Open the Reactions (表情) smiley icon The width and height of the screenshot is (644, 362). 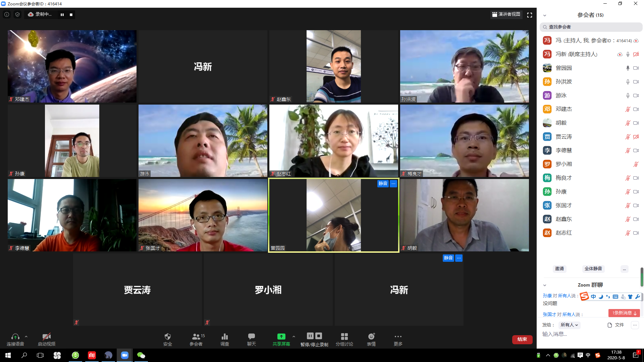click(371, 337)
